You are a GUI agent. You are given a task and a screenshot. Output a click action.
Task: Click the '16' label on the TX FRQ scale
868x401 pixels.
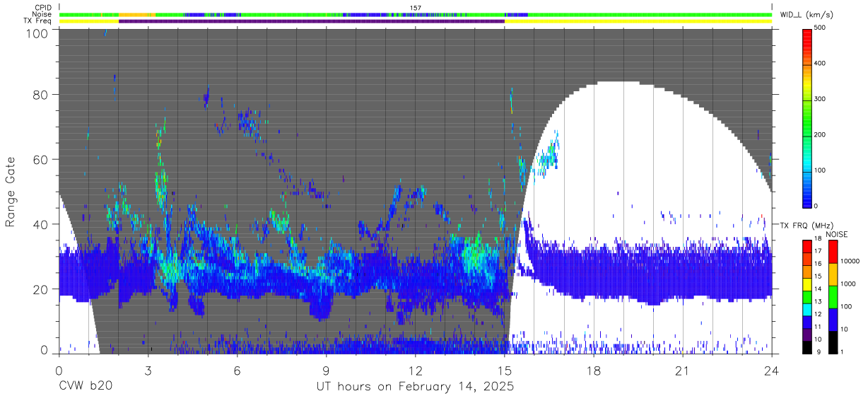point(818,264)
